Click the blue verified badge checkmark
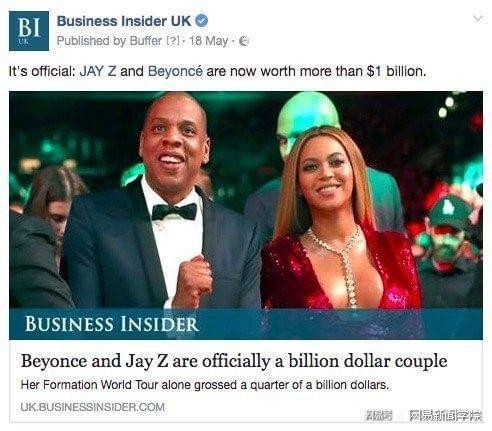This screenshot has width=492, height=431. pos(201,21)
